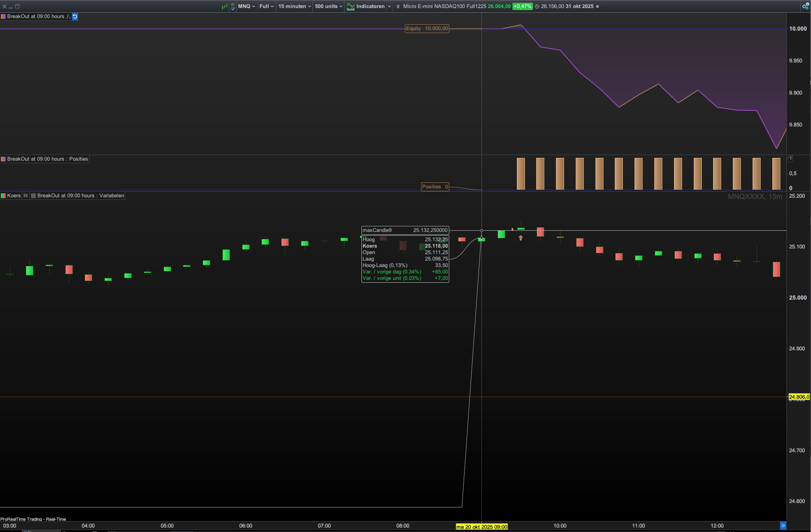811x532 pixels.
Task: Open chart settings gear icon
Action: 805,6
